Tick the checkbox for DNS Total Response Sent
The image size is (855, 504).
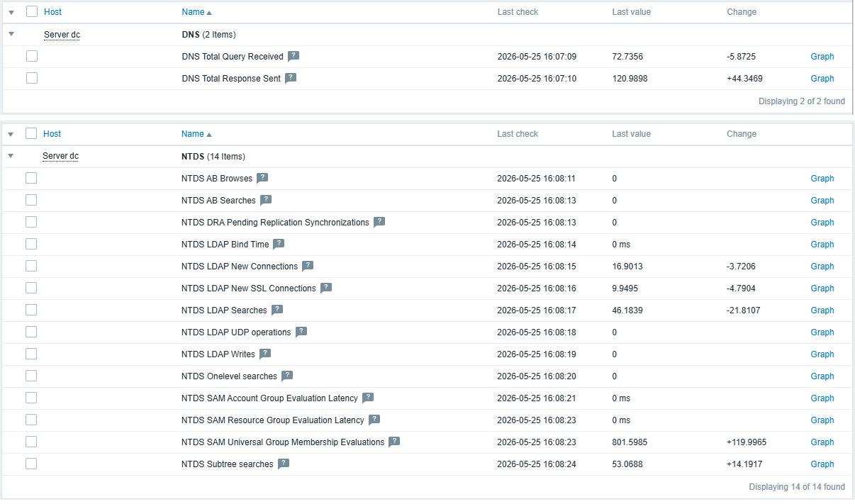(x=32, y=78)
